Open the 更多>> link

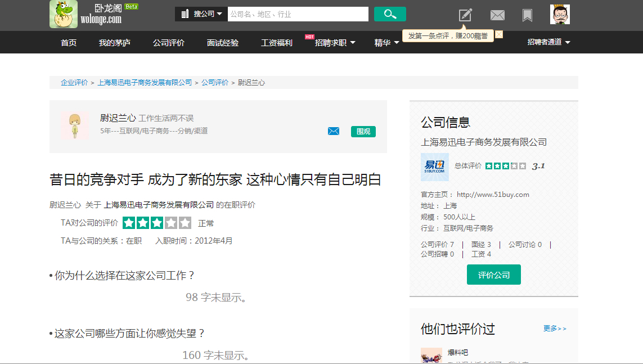[x=555, y=329]
